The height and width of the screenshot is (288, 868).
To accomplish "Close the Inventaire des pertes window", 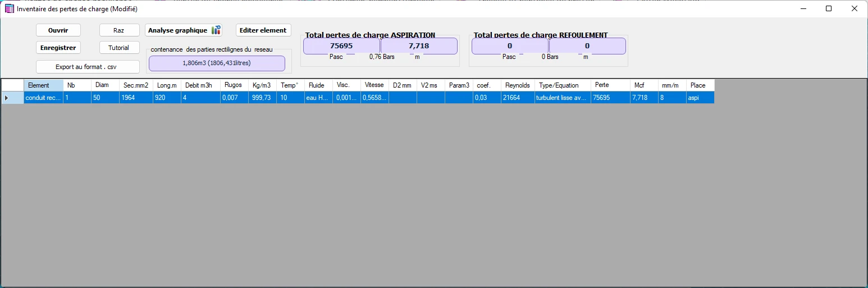I will (855, 8).
